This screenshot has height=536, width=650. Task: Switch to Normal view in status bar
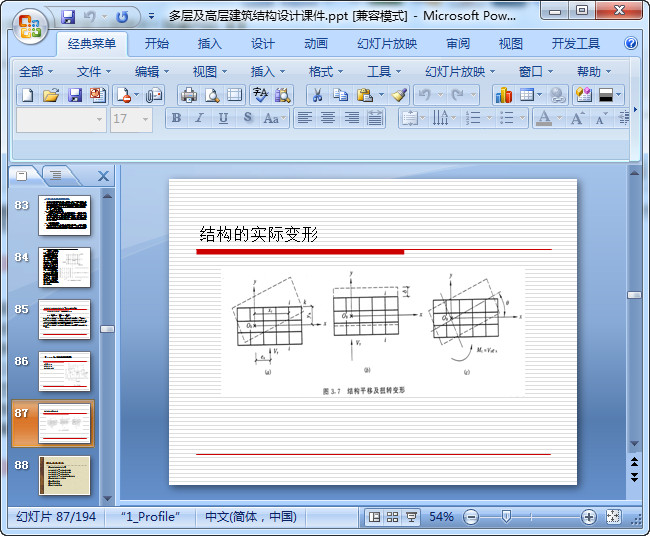(x=374, y=517)
